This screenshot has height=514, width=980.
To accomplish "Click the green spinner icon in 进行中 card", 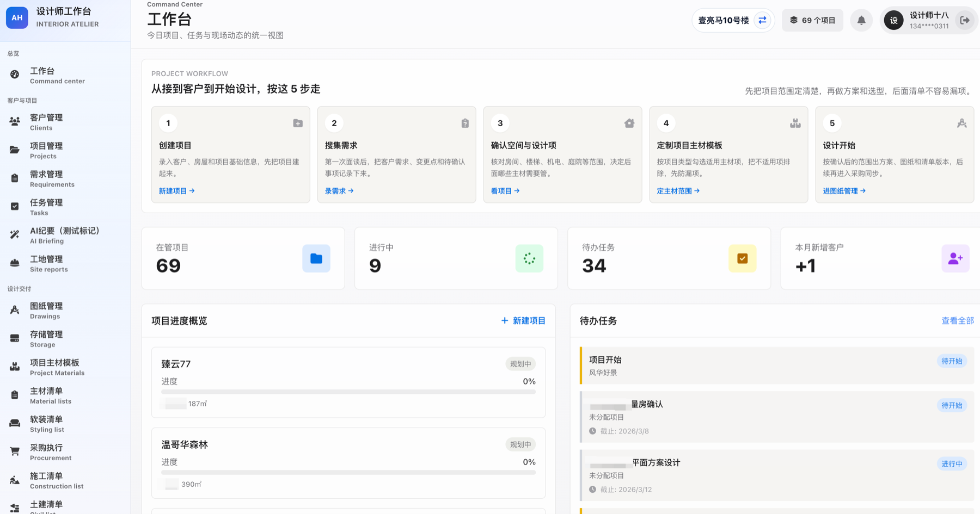I will pos(529,258).
